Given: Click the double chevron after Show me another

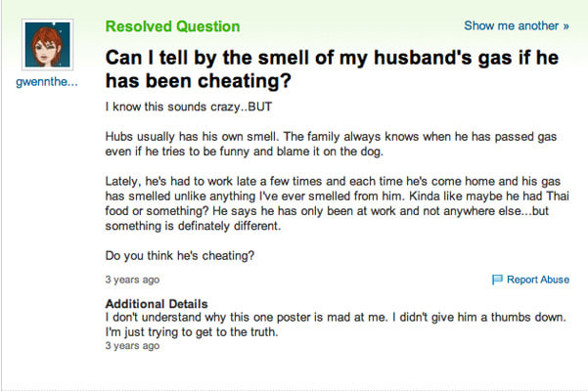Looking at the screenshot, I should point(565,26).
